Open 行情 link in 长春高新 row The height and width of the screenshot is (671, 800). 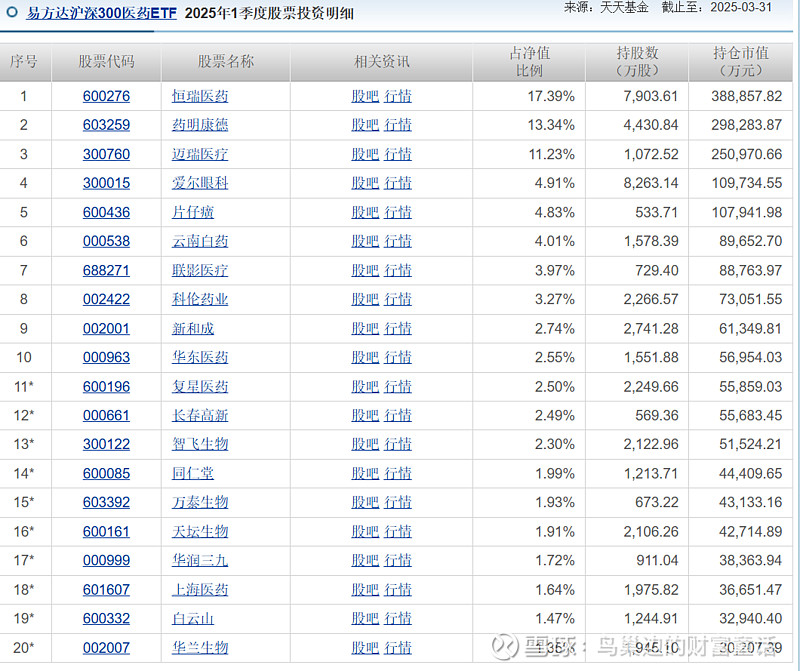[x=397, y=415]
